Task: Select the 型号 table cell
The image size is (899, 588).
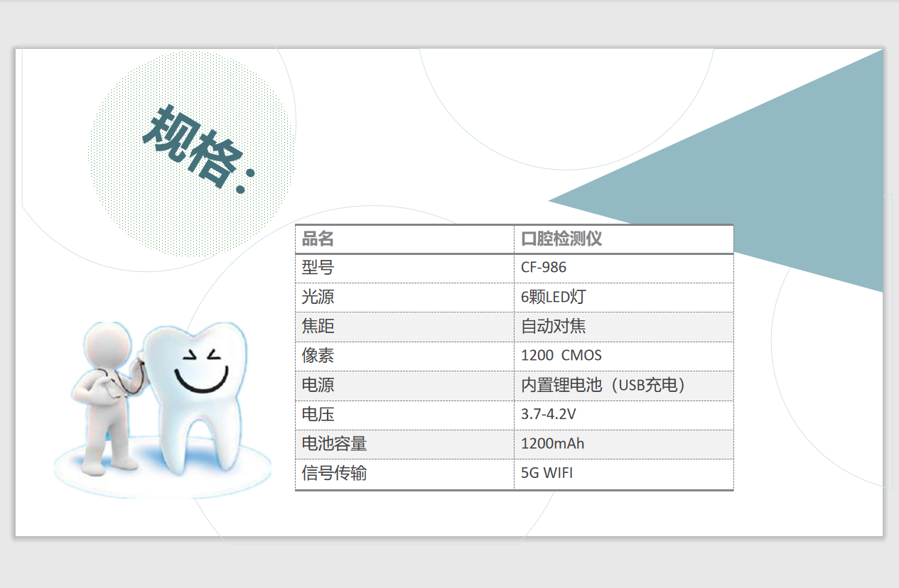Action: (x=404, y=268)
